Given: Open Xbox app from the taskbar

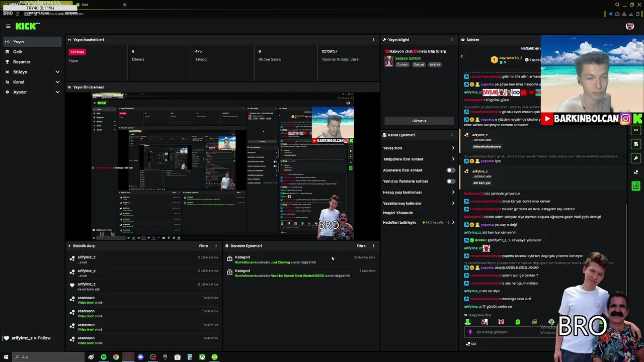Looking at the screenshot, I should [202, 357].
